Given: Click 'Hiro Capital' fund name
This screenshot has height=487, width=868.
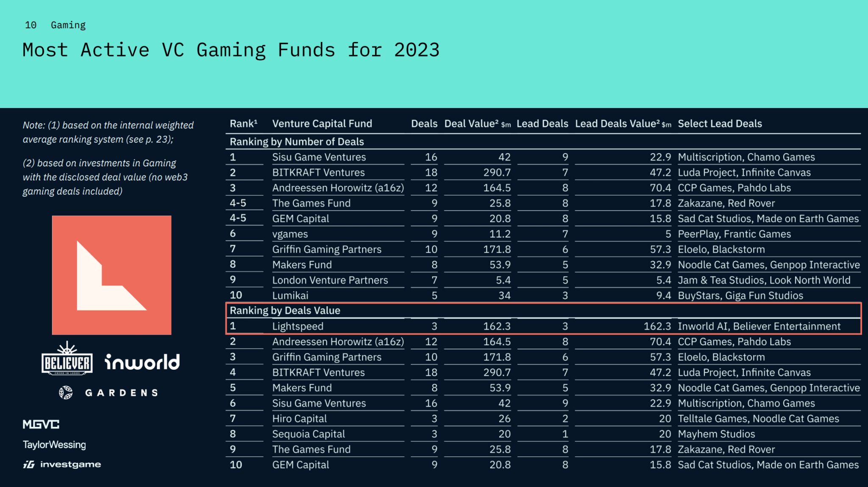Looking at the screenshot, I should click(299, 419).
